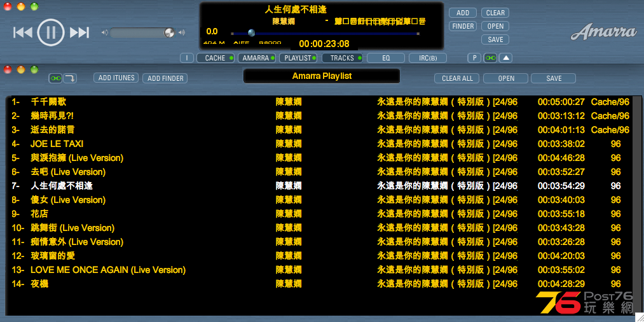Select track 9 花店
This screenshot has height=322, width=644.
coord(320,214)
